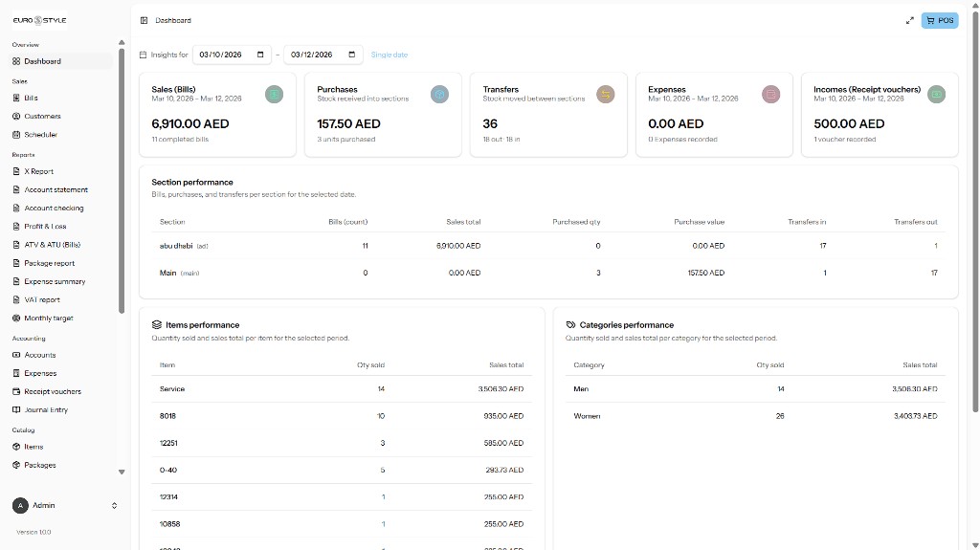Screen dimensions: 980x550
Task: Select the abu dhabi section row
Action: click(548, 246)
